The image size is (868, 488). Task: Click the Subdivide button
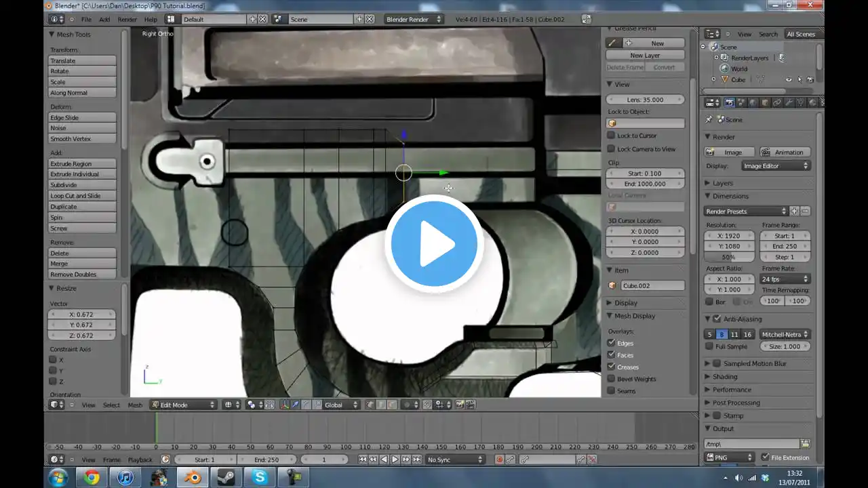[82, 185]
